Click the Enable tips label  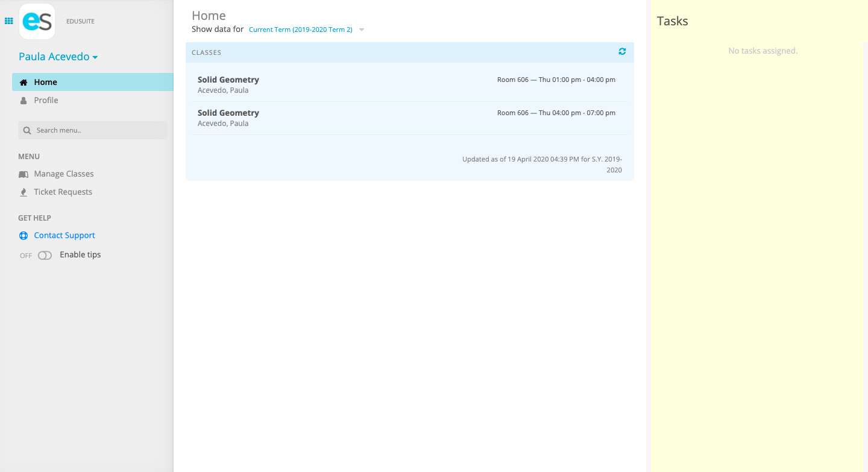(80, 254)
